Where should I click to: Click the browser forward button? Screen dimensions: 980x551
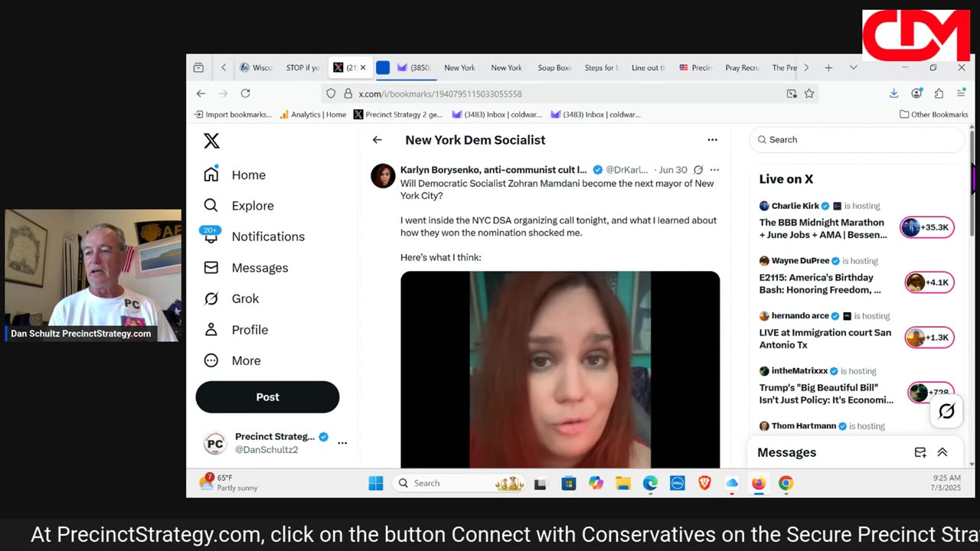(223, 93)
